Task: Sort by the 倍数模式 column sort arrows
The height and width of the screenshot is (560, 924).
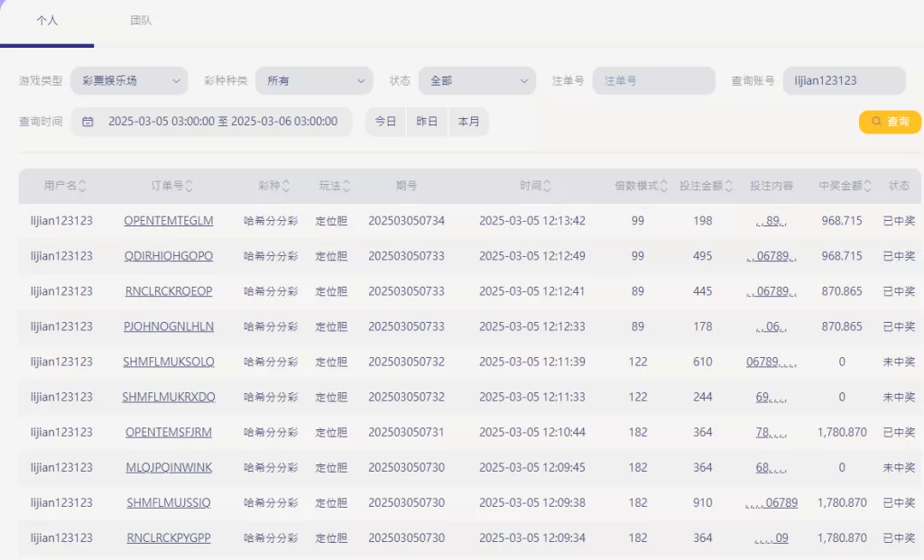Action: coord(663,186)
